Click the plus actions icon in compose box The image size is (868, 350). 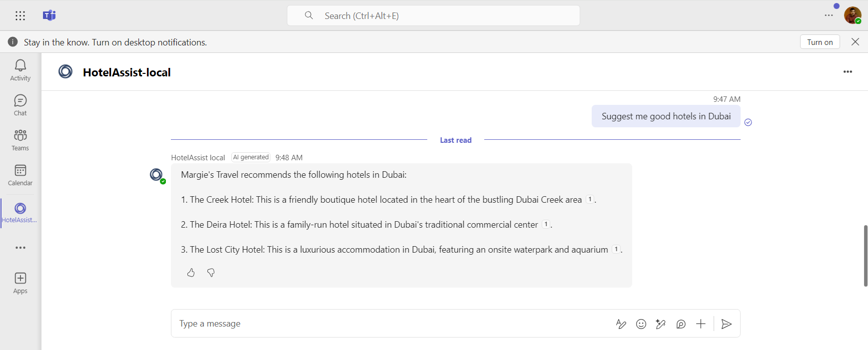click(701, 324)
